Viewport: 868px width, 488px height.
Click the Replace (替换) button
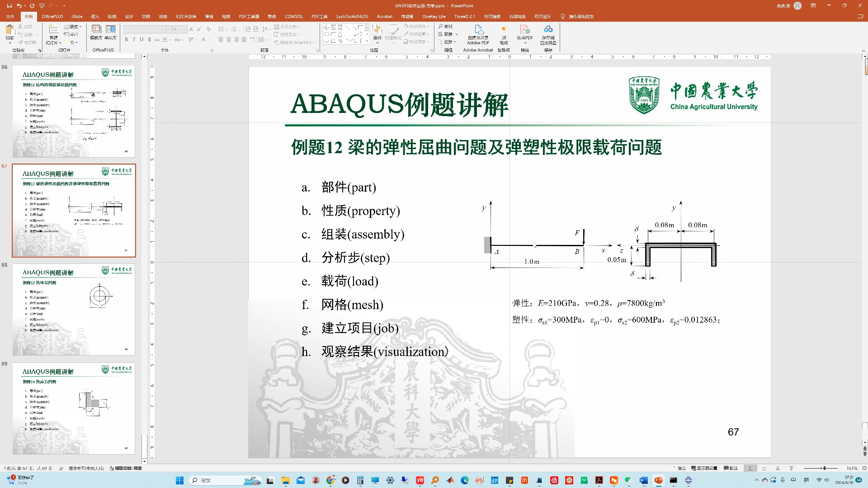coord(448,34)
